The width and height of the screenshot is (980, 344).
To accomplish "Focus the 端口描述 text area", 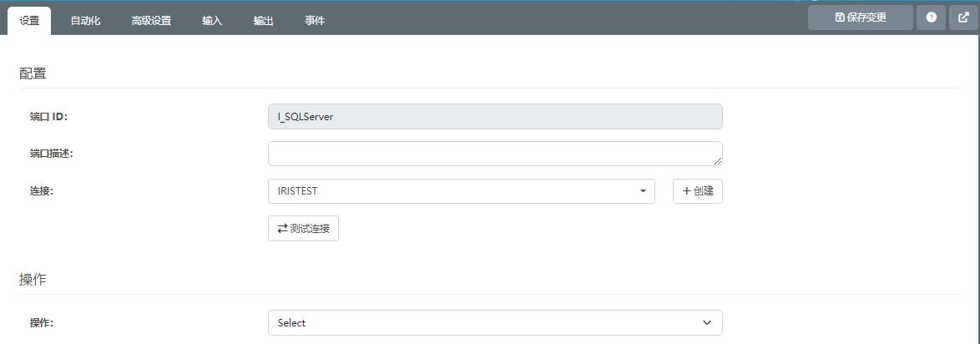I will coord(493,154).
